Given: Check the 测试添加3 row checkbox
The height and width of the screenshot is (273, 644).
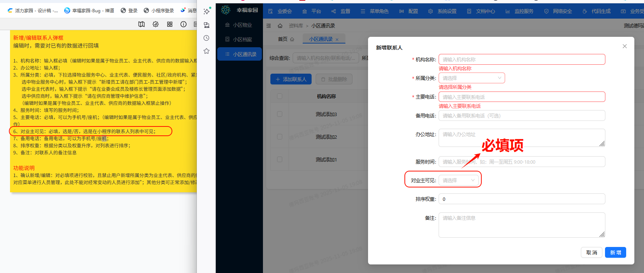Looking at the screenshot, I should coord(280,114).
